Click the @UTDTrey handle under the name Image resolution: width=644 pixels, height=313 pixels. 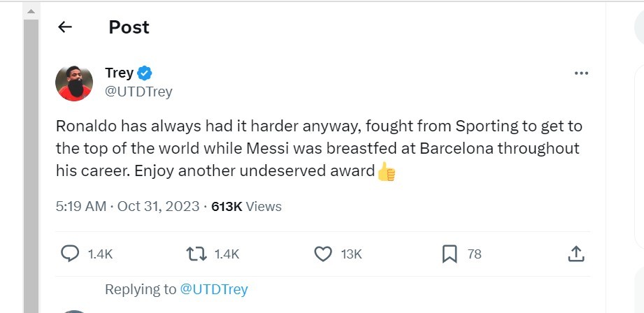(139, 92)
